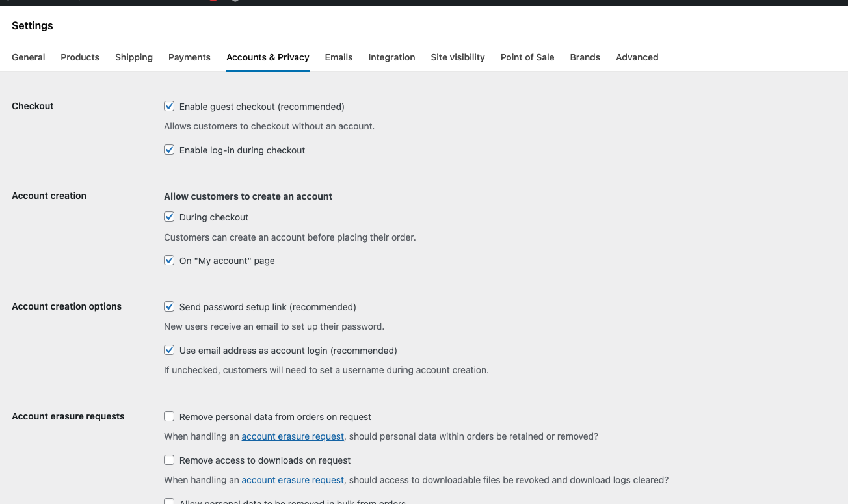The image size is (848, 504).
Task: Go to the Point of Sale tab
Action: (x=527, y=57)
